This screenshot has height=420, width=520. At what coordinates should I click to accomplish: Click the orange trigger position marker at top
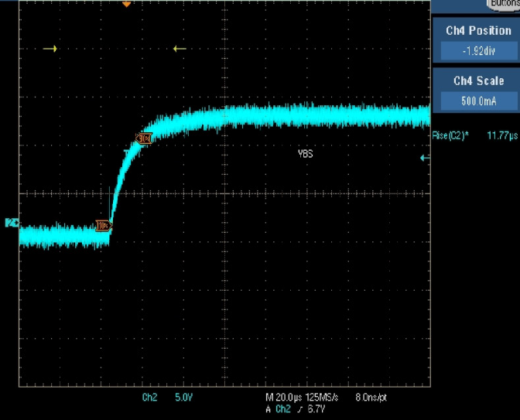coord(127,4)
